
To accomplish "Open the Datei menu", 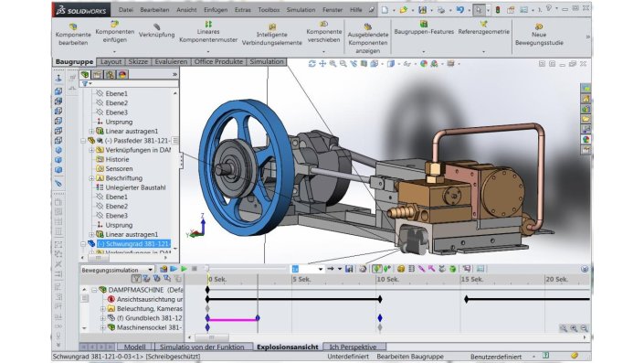I will click(126, 10).
